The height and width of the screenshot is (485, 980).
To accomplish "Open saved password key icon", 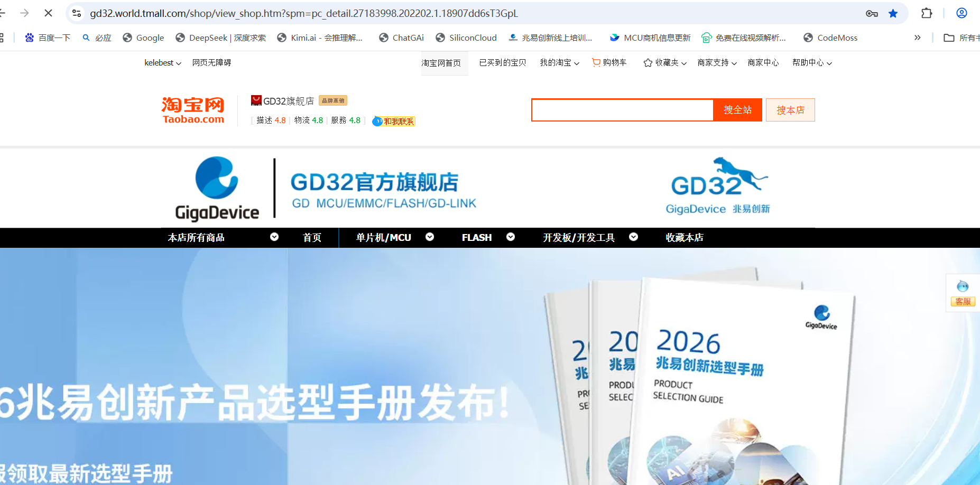I will tap(872, 13).
